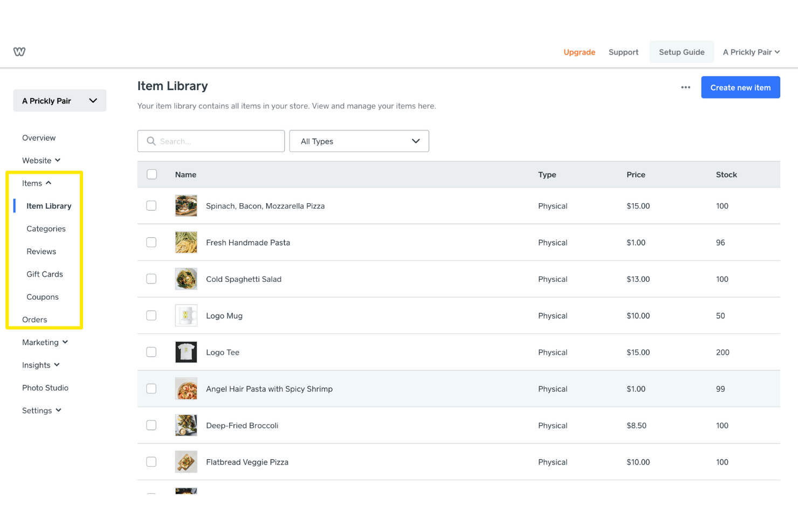This screenshot has width=798, height=532.
Task: Expand the Settings sidebar section
Action: (42, 411)
